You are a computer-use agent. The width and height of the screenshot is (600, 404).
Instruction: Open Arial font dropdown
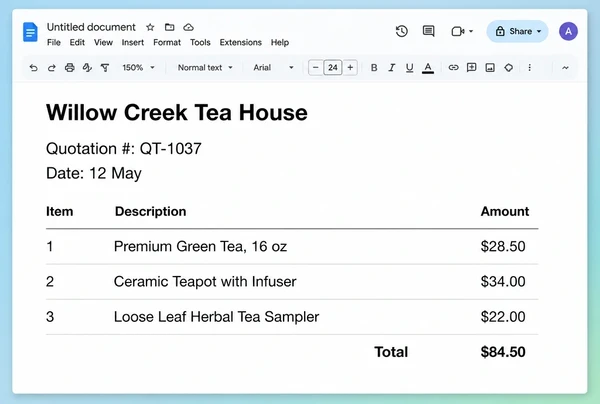[x=273, y=68]
